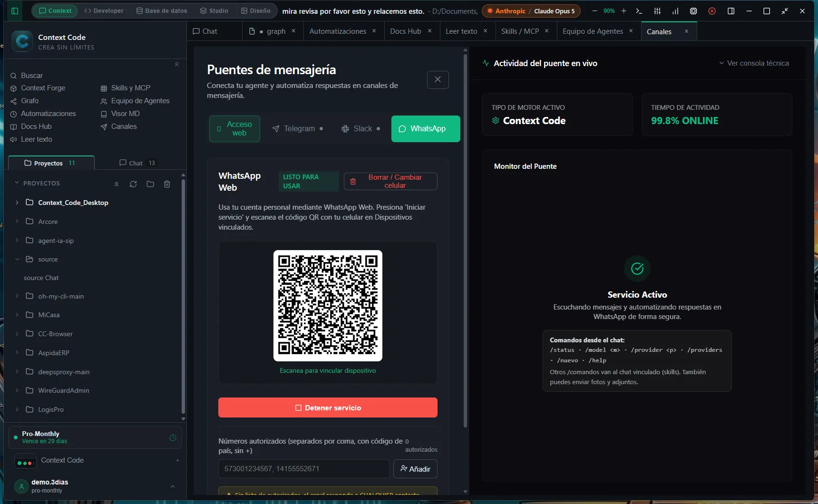Screen dimensions: 818x504
Task: Decrease zoom with the minus icon
Action: coord(594,11)
